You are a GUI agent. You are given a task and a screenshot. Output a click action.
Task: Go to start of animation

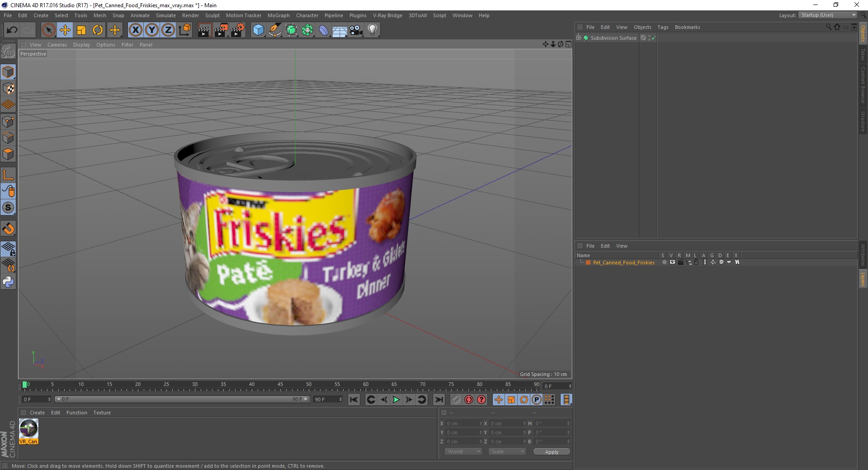click(x=354, y=399)
